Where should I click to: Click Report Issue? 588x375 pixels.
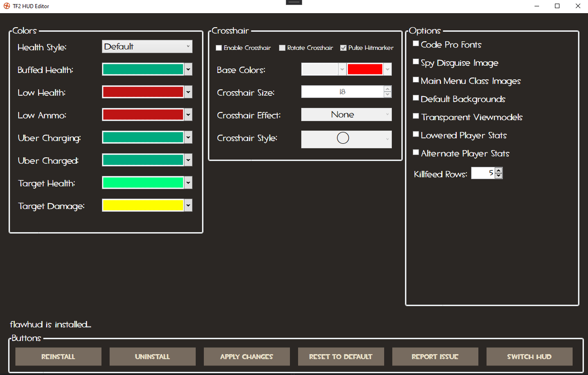click(x=435, y=356)
